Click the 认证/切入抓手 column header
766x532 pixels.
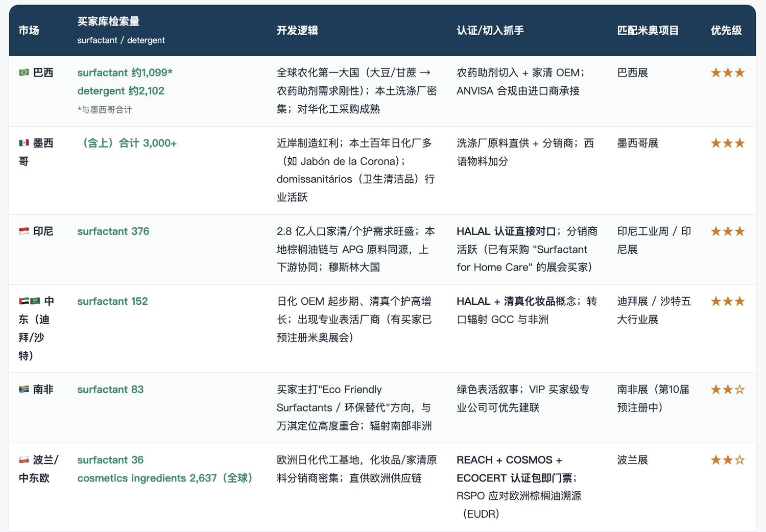click(x=490, y=31)
